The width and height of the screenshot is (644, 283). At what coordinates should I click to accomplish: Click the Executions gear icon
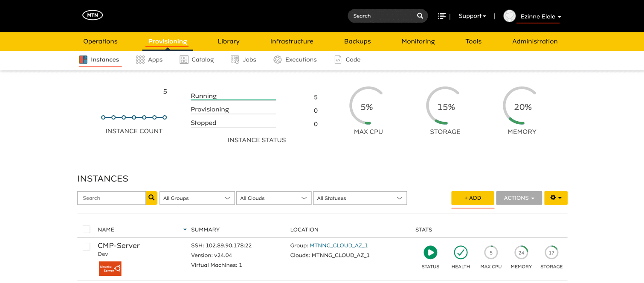pos(278,60)
